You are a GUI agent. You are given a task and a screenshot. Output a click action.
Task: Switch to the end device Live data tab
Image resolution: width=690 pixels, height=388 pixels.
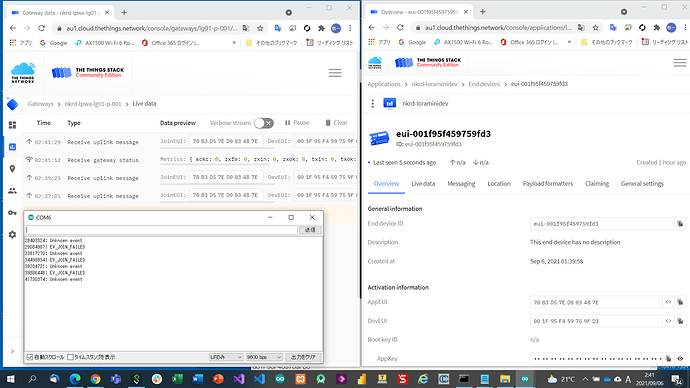click(x=423, y=183)
